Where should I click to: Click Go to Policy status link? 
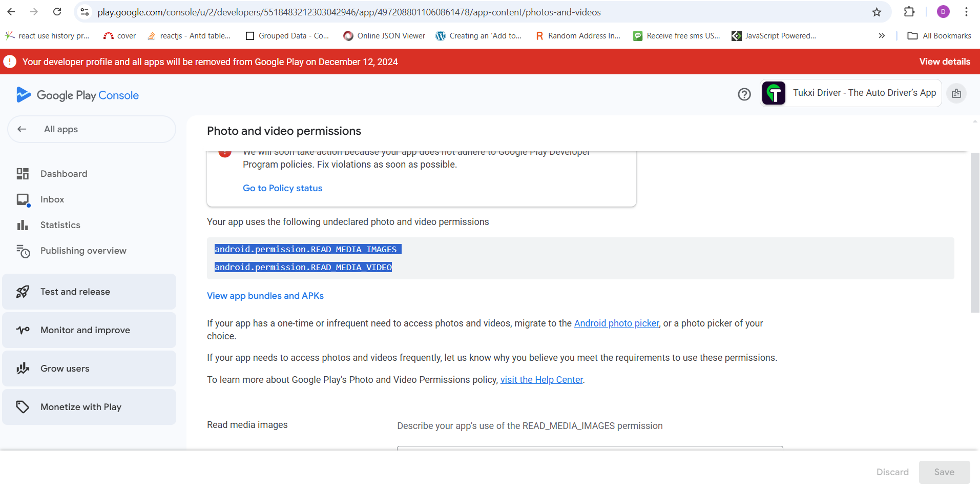click(282, 188)
